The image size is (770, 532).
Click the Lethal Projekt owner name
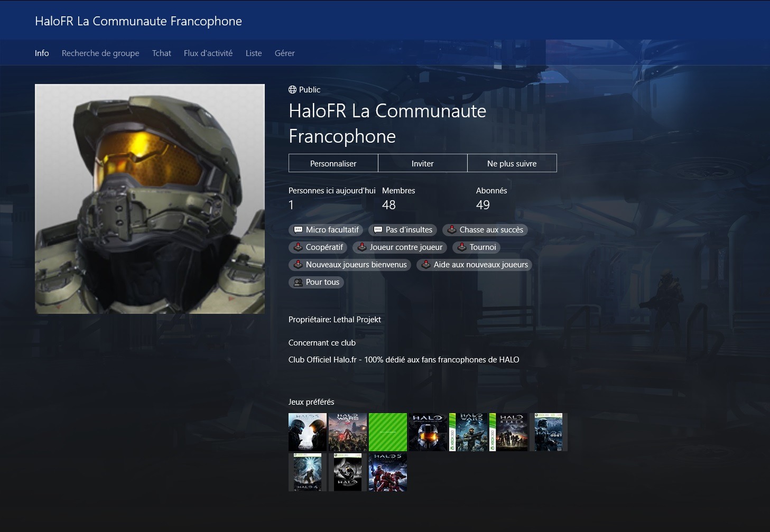click(357, 320)
